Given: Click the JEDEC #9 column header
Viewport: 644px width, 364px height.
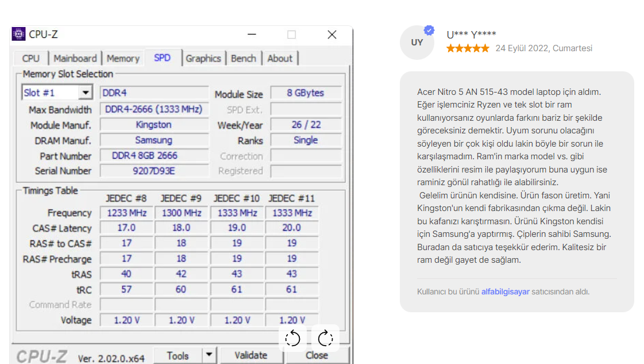Looking at the screenshot, I should pyautogui.click(x=181, y=198).
